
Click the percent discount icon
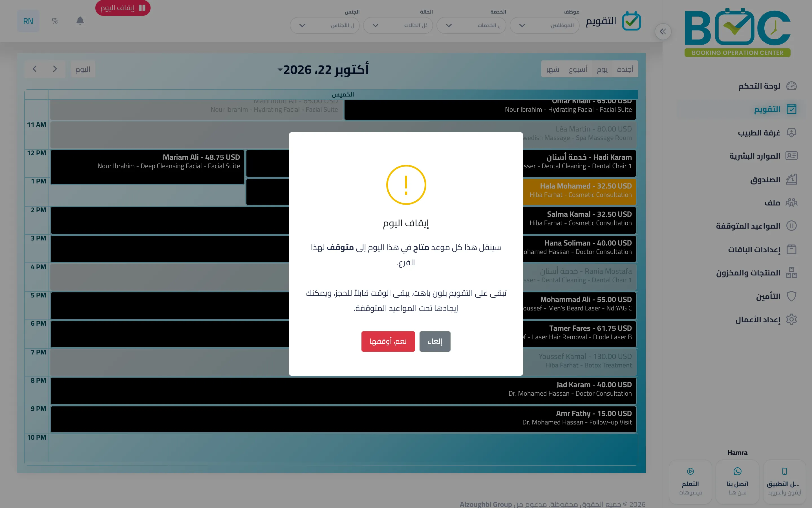tap(55, 21)
